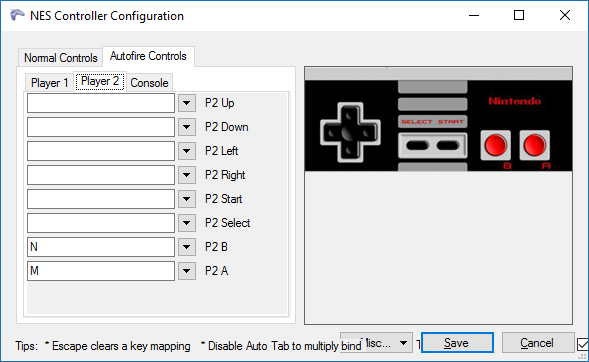Click the P2 A label
The height and width of the screenshot is (362, 589).
click(216, 271)
